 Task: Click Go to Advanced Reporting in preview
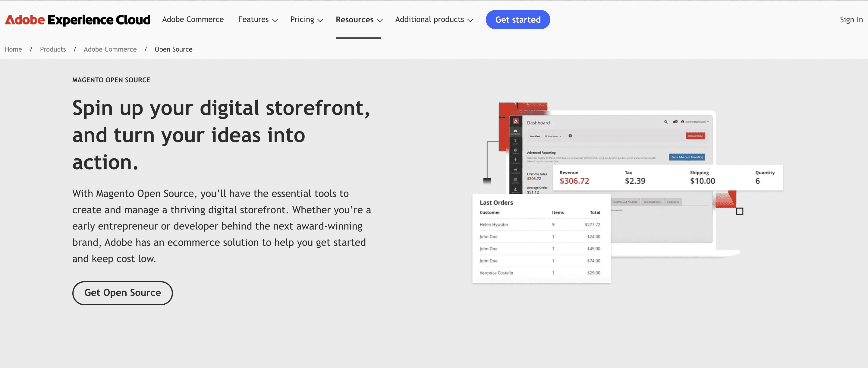pos(687,157)
